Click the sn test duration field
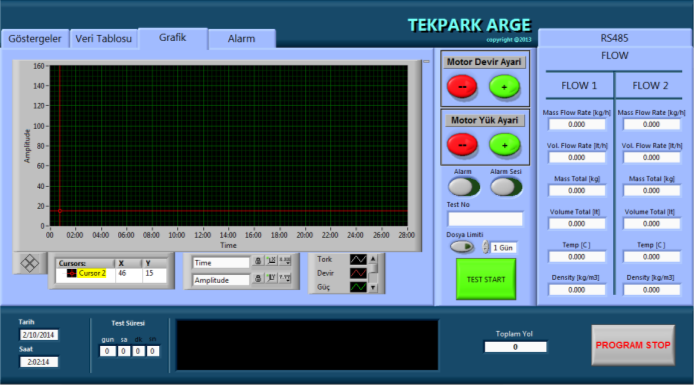This screenshot has width=694, height=385. (x=153, y=351)
